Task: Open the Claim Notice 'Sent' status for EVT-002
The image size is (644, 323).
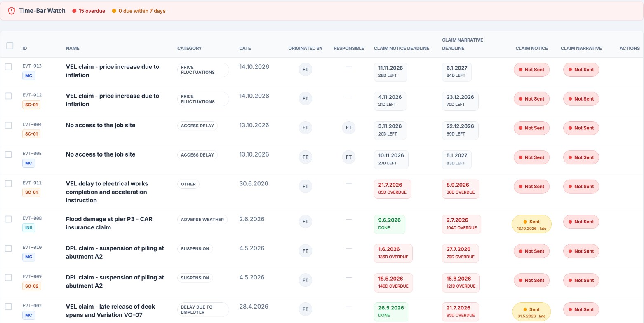Action: tap(531, 312)
